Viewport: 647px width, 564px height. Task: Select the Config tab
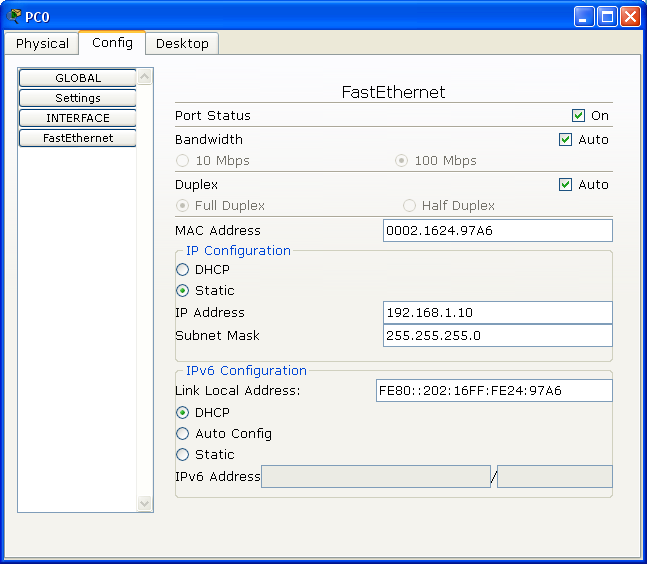pyautogui.click(x=112, y=43)
